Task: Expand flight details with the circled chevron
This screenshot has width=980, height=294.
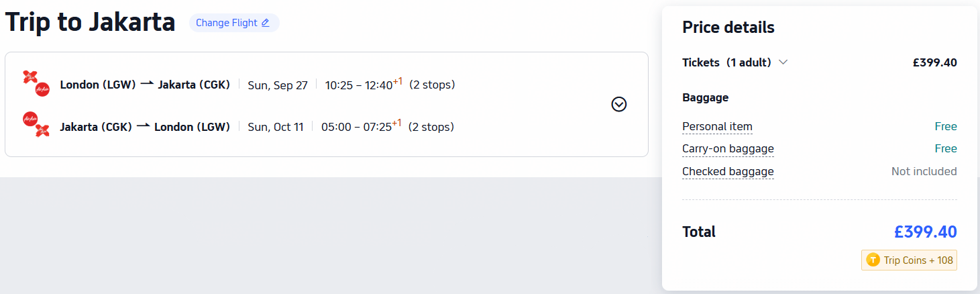Action: point(619,104)
